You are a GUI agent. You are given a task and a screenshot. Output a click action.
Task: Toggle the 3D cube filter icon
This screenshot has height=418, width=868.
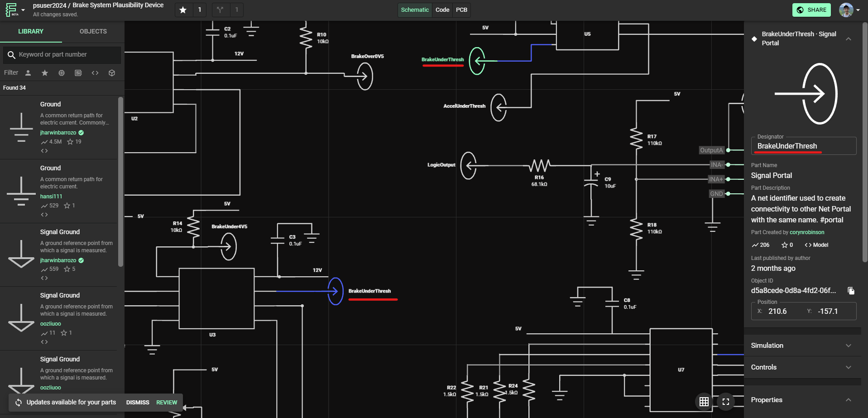(x=112, y=73)
